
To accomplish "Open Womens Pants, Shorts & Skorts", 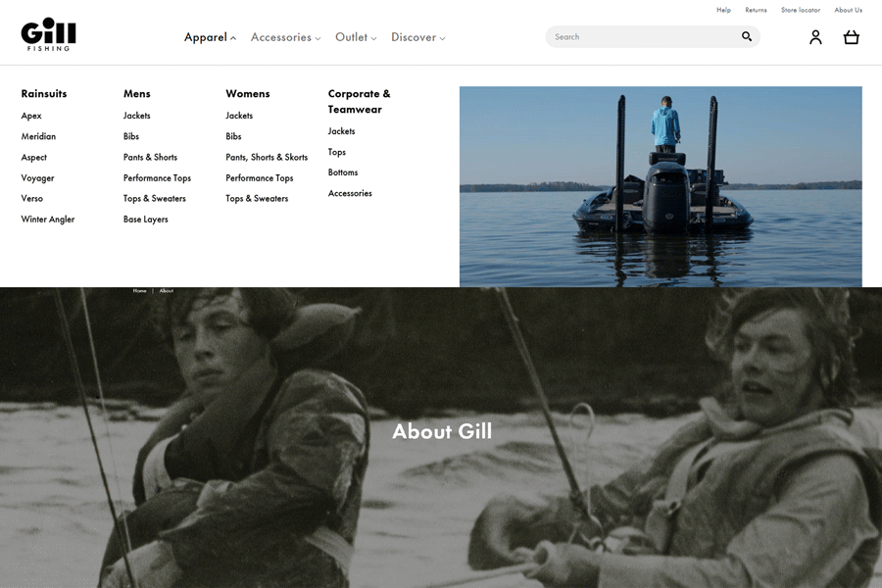I will click(x=267, y=157).
